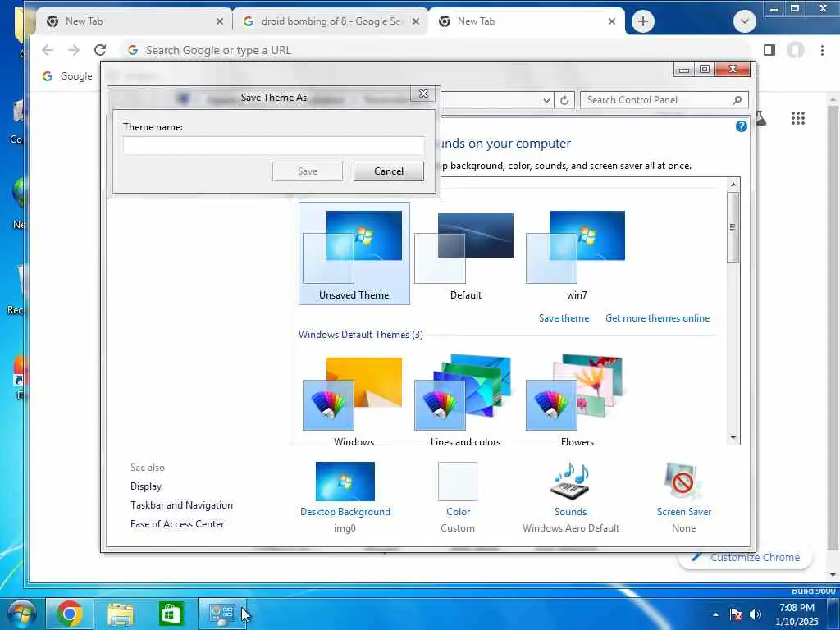Open Chrome from the taskbar
This screenshot has width=840, height=630.
[x=70, y=614]
